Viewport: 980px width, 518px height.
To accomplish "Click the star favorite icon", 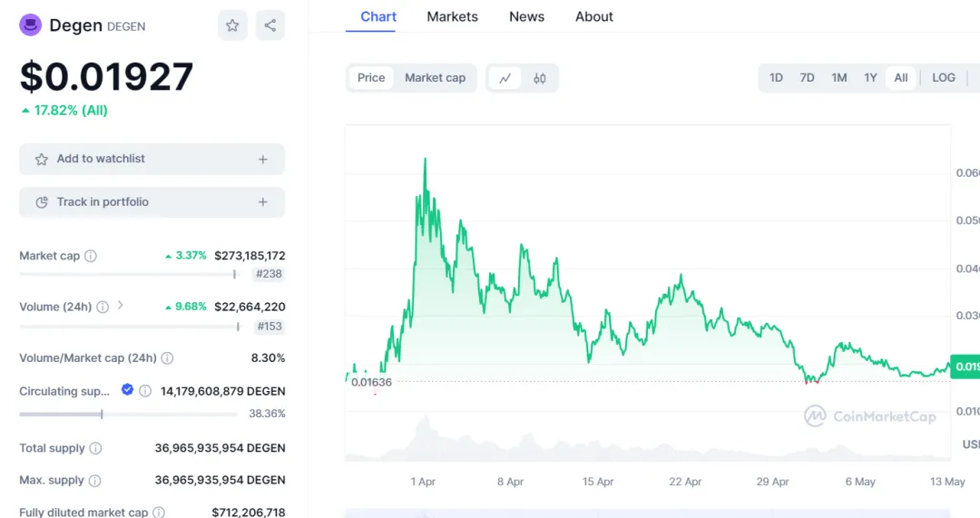I will click(232, 25).
